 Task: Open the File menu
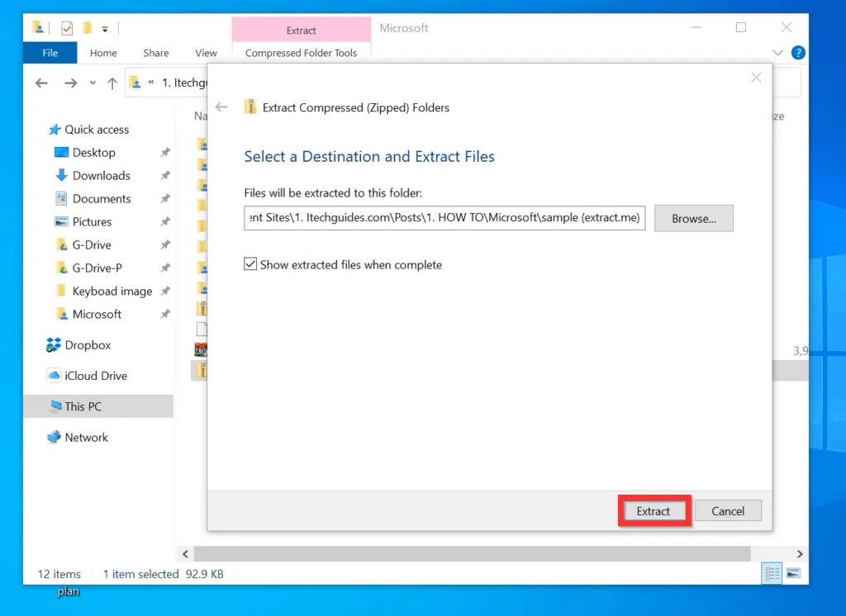(x=50, y=52)
